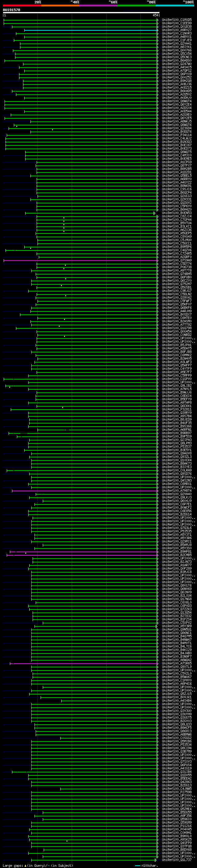Open the UniRef100_A4RVX1 hit label
This screenshot has width=197, height=868.
click(176, 37)
